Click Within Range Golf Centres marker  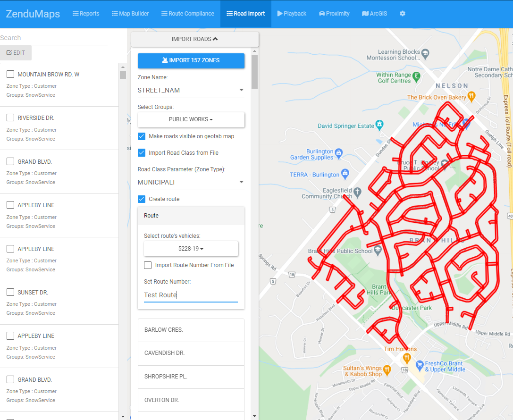click(x=416, y=76)
